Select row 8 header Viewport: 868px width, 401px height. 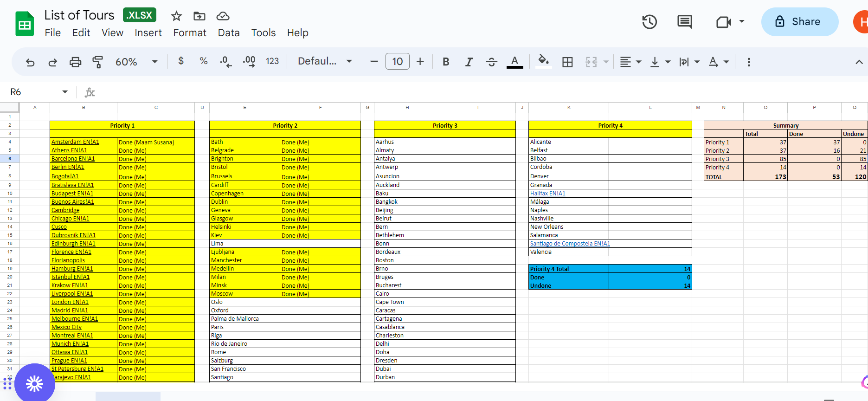click(x=9, y=176)
